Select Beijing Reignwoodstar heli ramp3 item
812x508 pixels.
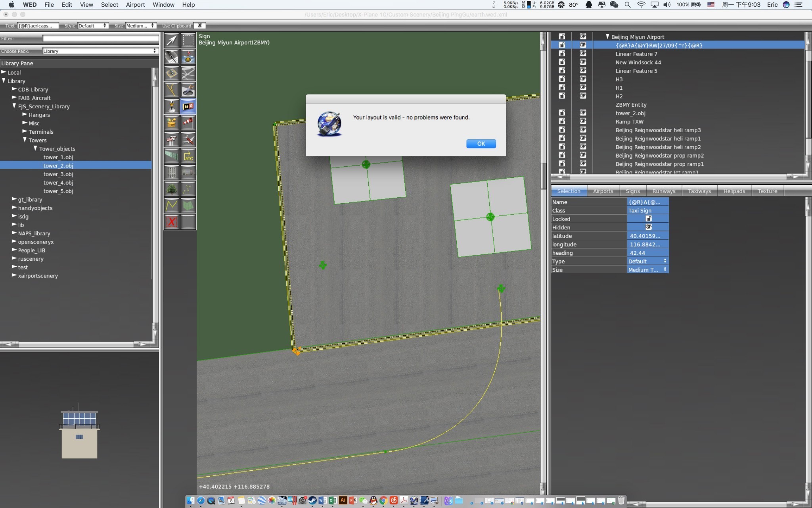[658, 130]
